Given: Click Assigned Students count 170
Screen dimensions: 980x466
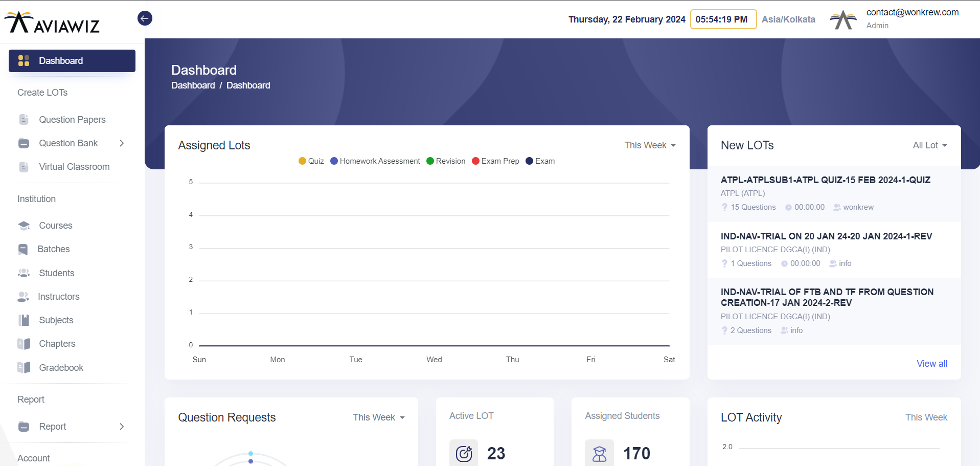Looking at the screenshot, I should click(x=636, y=453).
